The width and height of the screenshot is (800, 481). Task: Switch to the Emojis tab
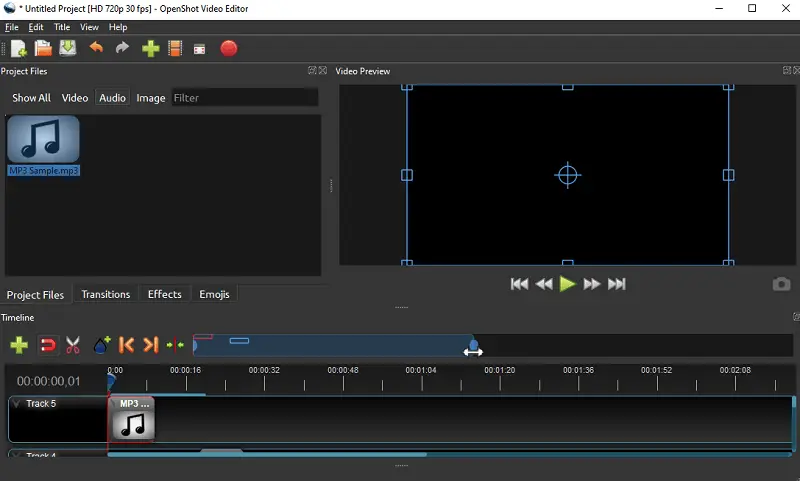click(x=214, y=294)
